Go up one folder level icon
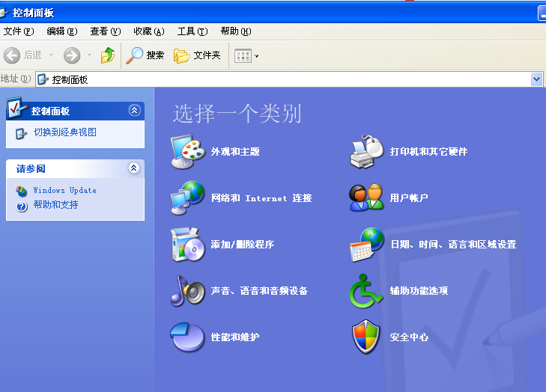Image resolution: width=546 pixels, height=392 pixels. [108, 55]
